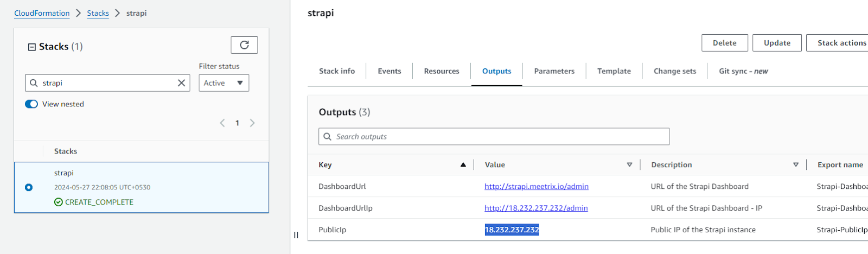
Task: Sort outputs by Value column
Action: [x=629, y=165]
